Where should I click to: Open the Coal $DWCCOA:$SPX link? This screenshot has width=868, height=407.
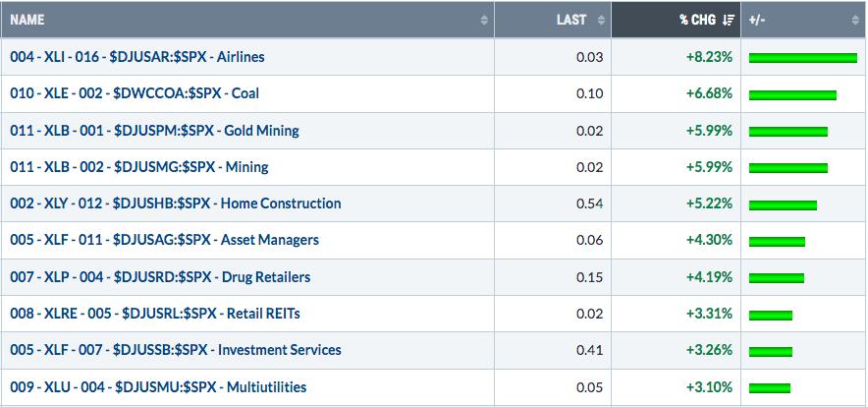click(x=135, y=93)
